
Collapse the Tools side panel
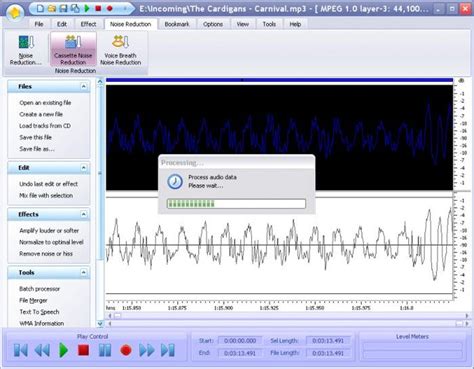tap(83, 273)
